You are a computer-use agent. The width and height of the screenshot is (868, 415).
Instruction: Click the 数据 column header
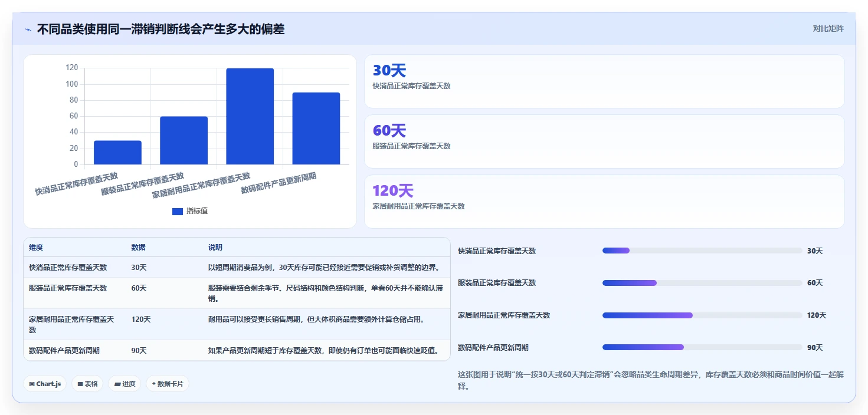pyautogui.click(x=138, y=248)
